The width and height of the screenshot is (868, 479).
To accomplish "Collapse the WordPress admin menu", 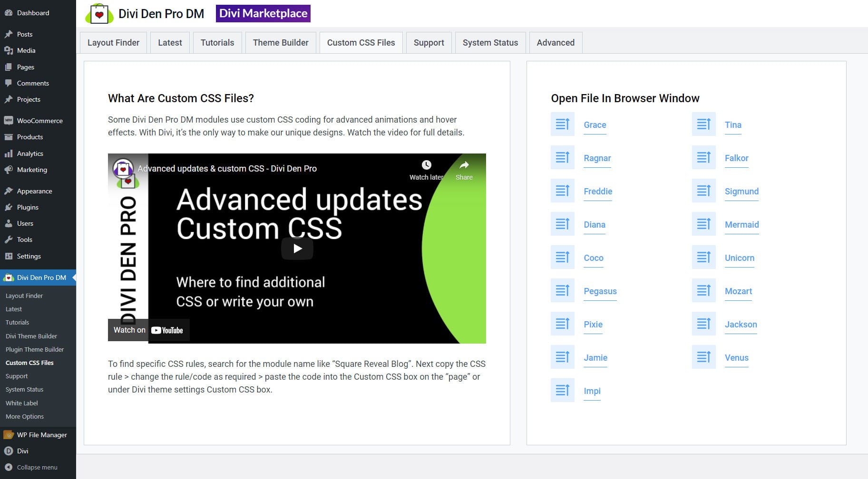I will tap(37, 467).
